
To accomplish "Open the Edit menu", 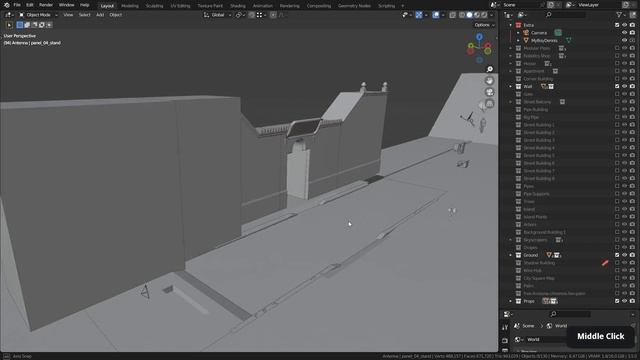I will click(x=30, y=5).
